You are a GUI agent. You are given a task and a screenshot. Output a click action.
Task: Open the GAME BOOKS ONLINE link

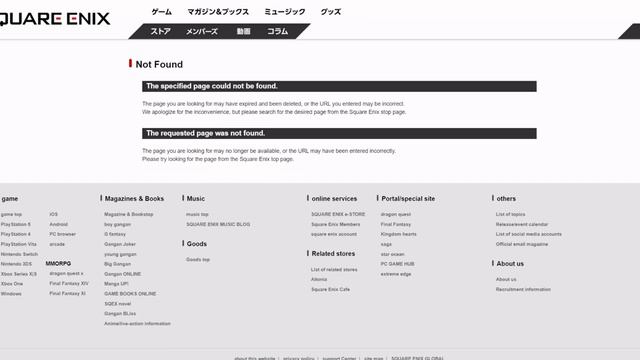click(x=130, y=294)
